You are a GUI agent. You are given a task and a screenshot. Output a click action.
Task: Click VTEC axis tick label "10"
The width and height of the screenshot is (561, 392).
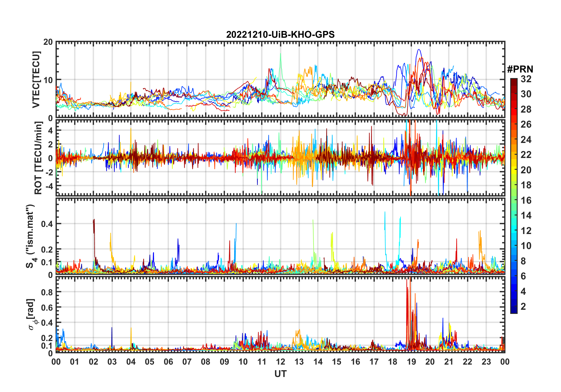(x=48, y=80)
